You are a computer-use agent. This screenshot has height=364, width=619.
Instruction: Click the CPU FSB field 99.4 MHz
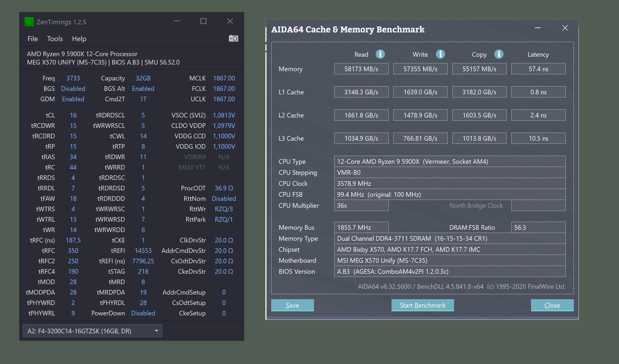tap(450, 194)
